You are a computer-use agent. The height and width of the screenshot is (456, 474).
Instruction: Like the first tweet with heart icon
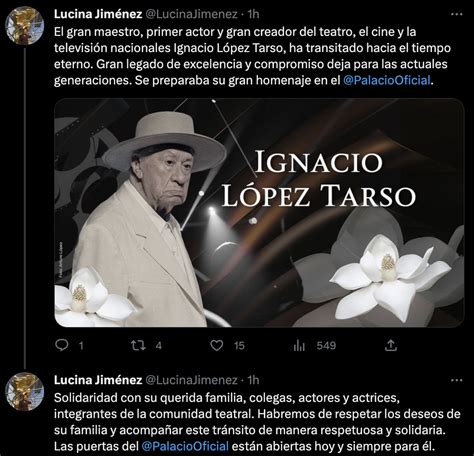pos(217,345)
